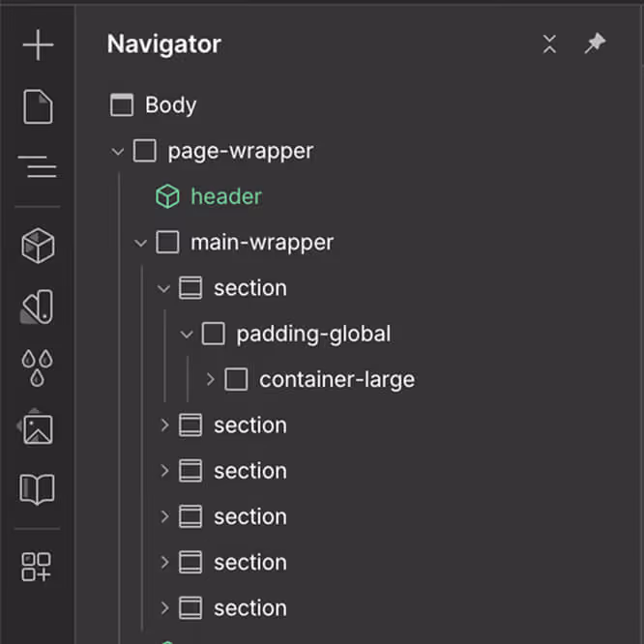Viewport: 644px width, 644px height.
Task: Select the container-large element label
Action: 337,380
